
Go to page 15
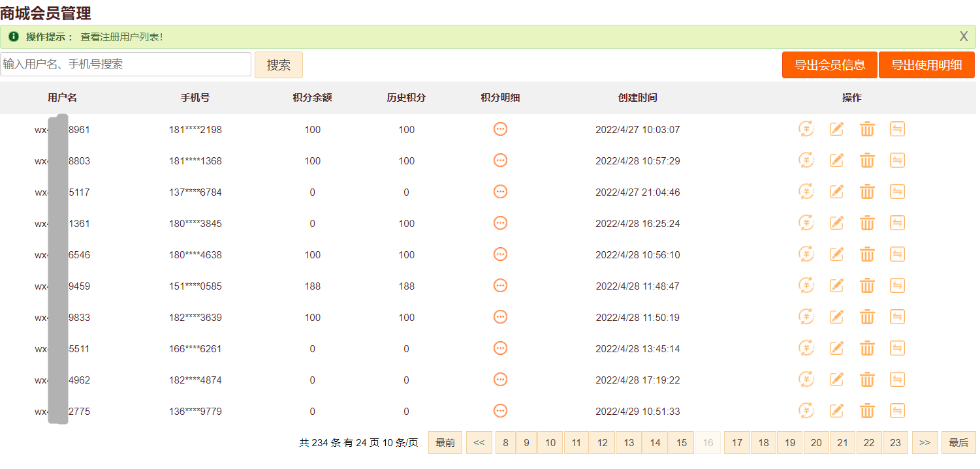click(x=682, y=442)
